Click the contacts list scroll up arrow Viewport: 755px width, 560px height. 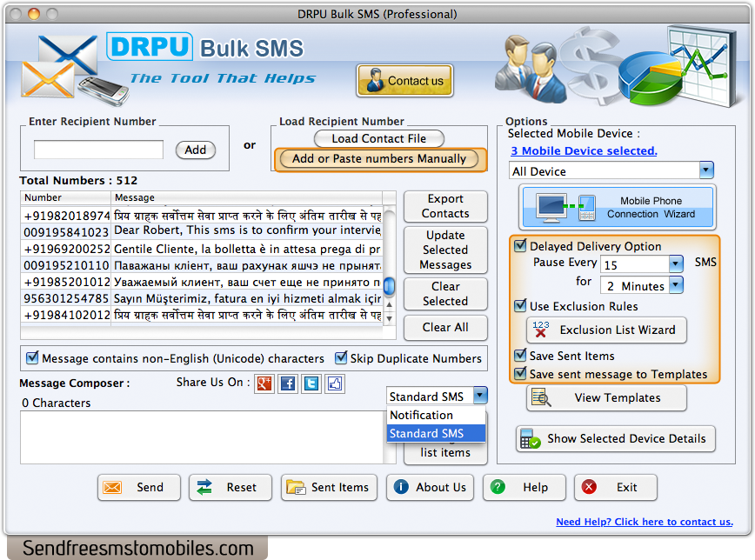pos(389,305)
